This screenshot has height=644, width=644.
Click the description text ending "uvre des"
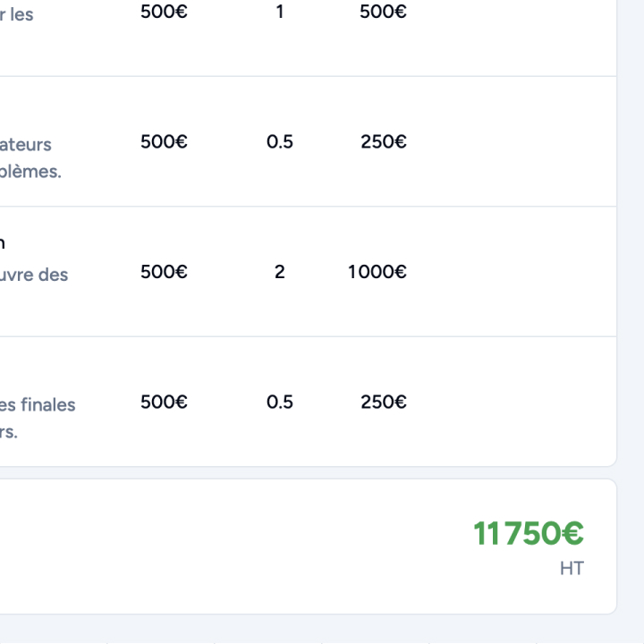click(34, 275)
